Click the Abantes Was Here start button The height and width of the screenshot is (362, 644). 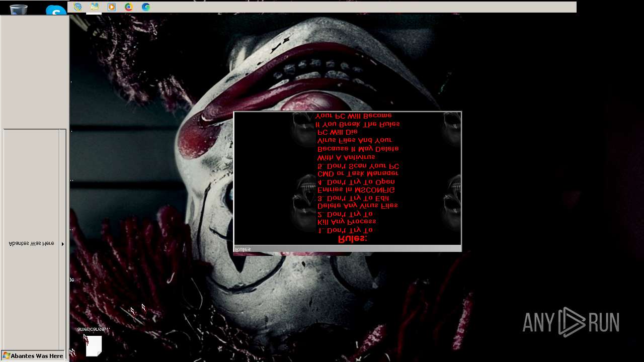[x=33, y=355]
